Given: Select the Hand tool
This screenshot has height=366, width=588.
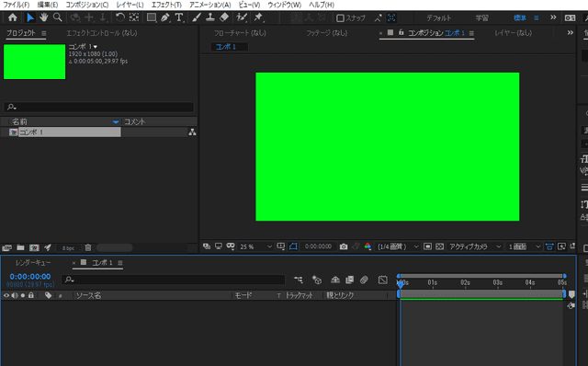Looking at the screenshot, I should [44, 17].
